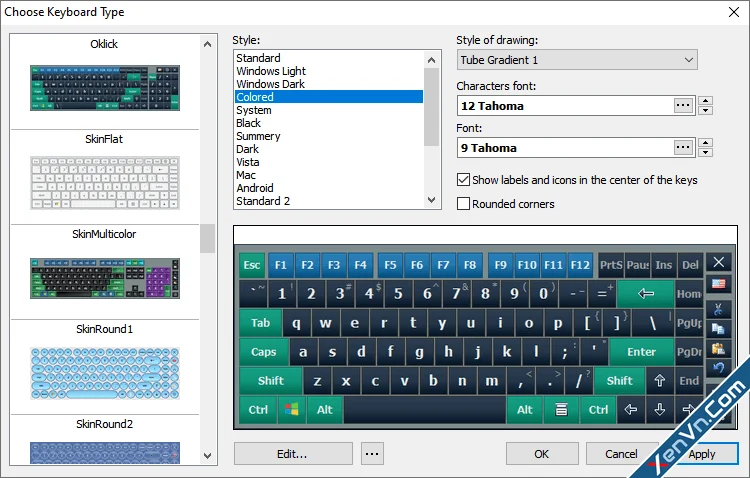
Task: Click the spacebar in keyboard preview
Action: tap(424, 410)
